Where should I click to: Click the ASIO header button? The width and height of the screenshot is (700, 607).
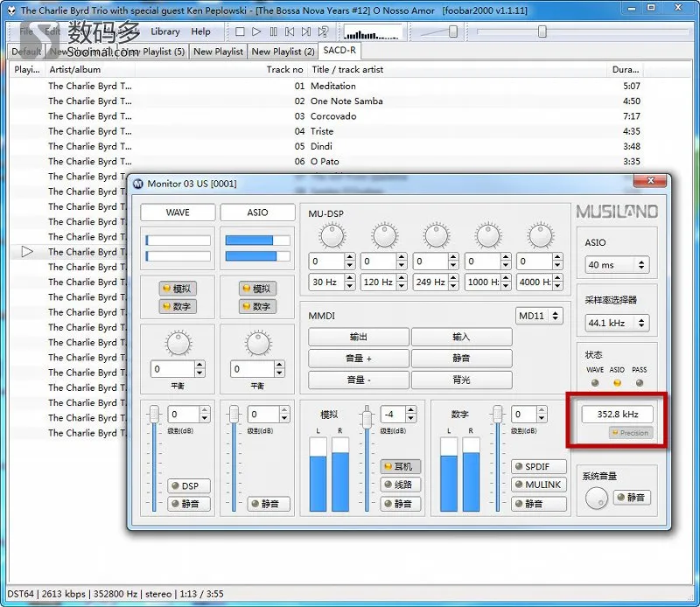tap(257, 213)
